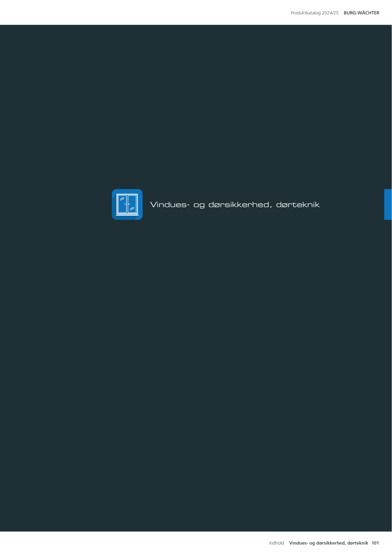392x555 pixels.
Task: Click the chapter title 'Vindues- og dørsikkerhed, dørteknik'
Action: [235, 205]
